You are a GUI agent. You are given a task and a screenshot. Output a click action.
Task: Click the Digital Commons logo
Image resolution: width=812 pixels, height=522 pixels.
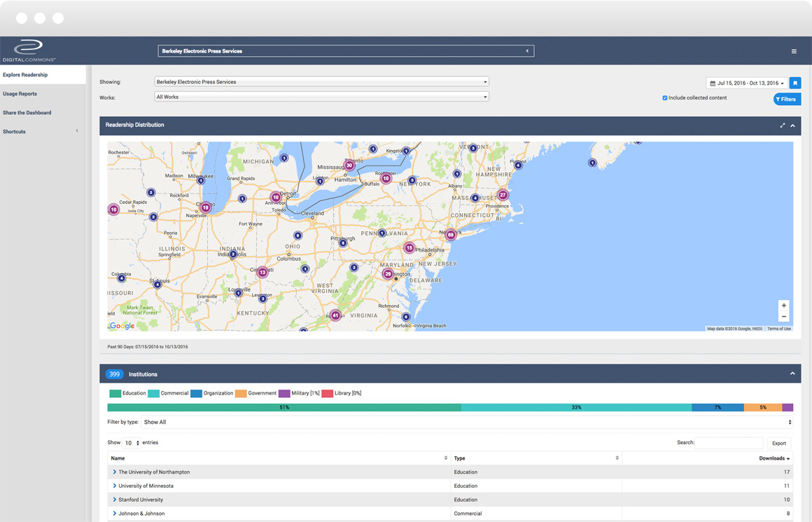(x=29, y=50)
